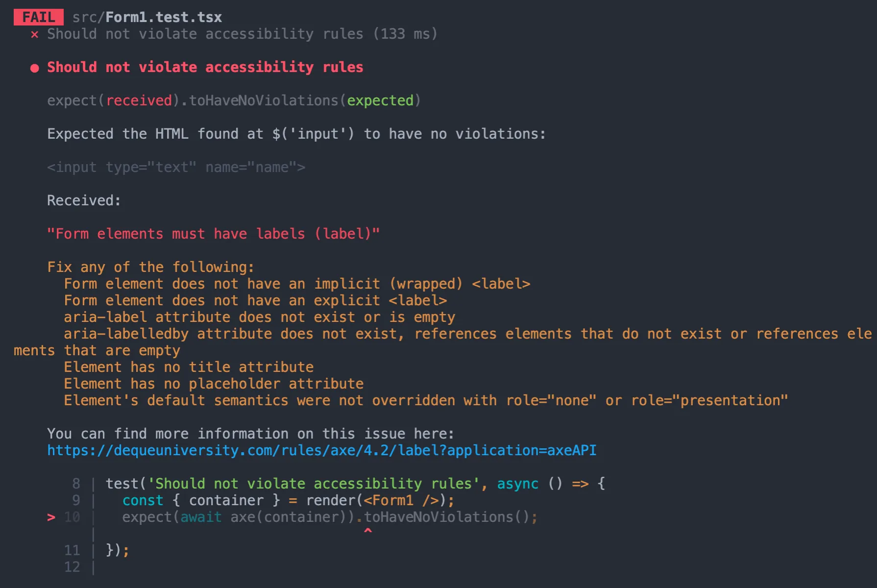Click the red caret under toHaveNoViolations
This screenshot has width=877, height=588.
click(x=368, y=531)
